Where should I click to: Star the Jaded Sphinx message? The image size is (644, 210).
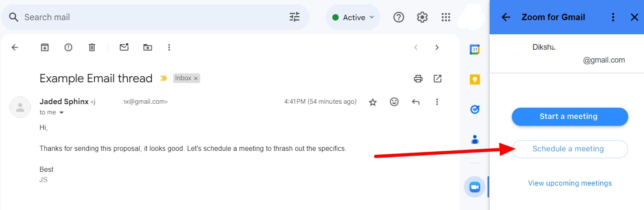[373, 102]
